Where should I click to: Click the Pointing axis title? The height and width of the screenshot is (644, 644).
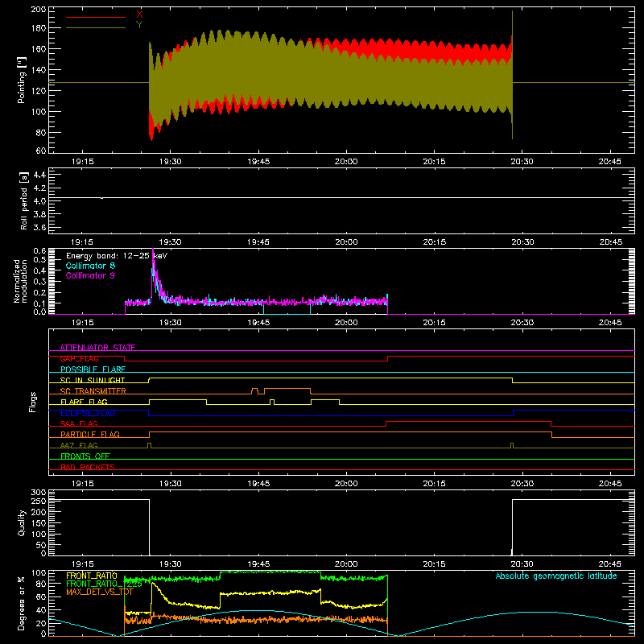pyautogui.click(x=22, y=80)
